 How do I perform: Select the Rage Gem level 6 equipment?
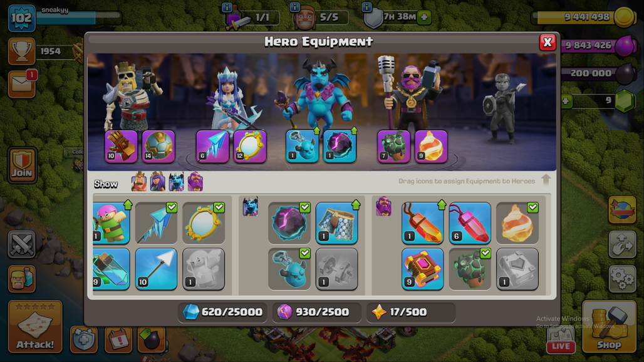(470, 223)
